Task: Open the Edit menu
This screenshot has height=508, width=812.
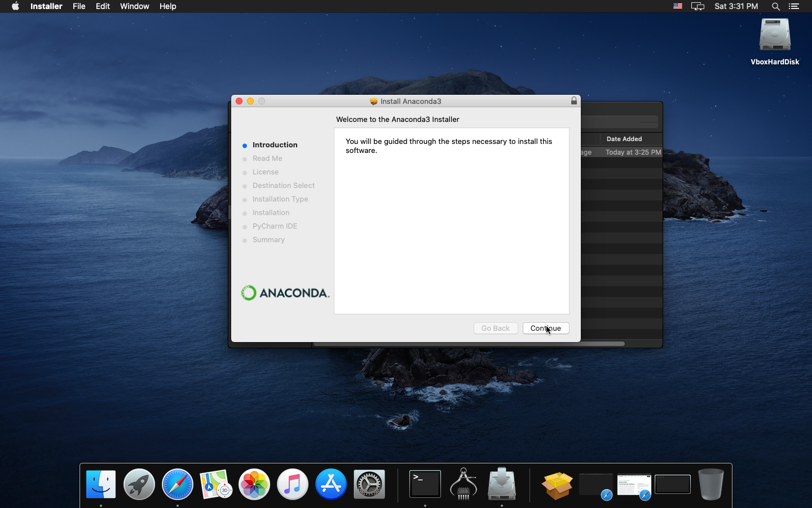Action: (103, 6)
